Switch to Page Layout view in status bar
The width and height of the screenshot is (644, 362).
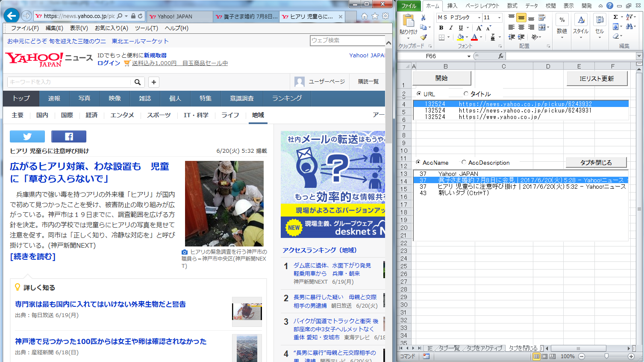click(x=544, y=356)
